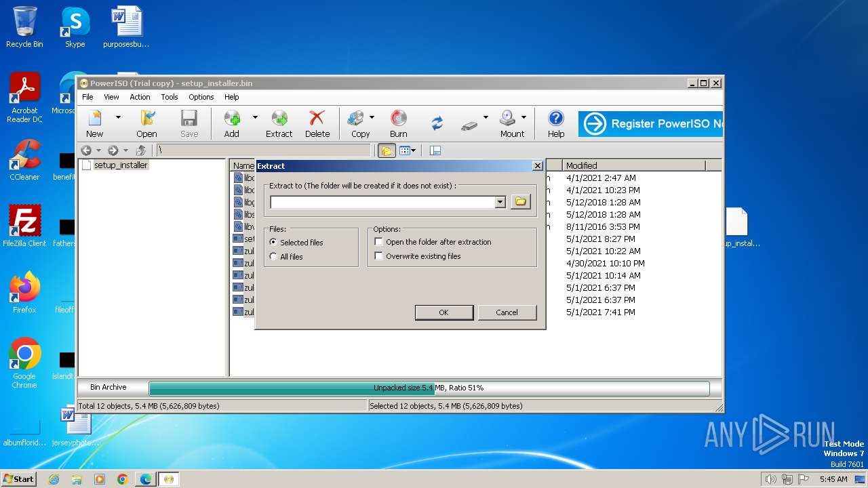The image size is (868, 488).
Task: Open the Tools menu
Action: coord(170,97)
